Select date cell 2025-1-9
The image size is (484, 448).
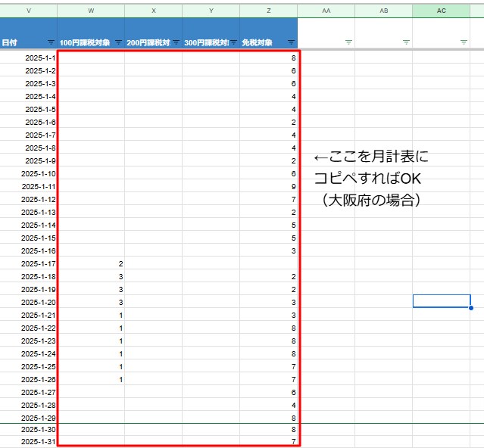tap(28, 161)
